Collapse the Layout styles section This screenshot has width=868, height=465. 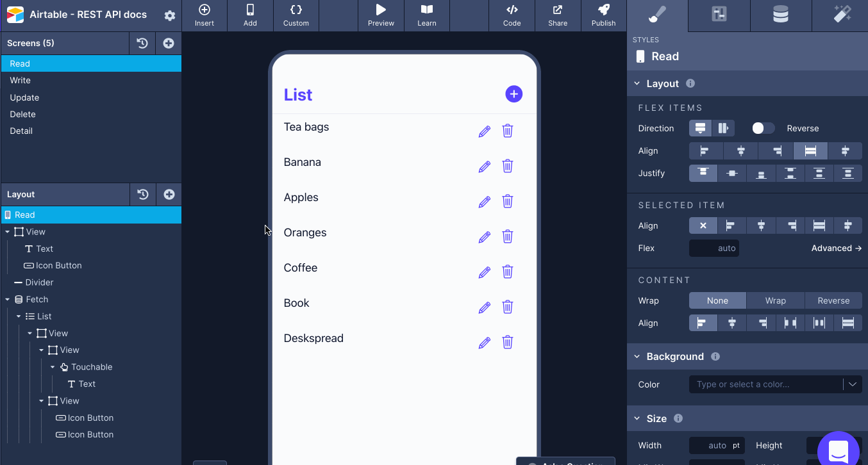pyautogui.click(x=637, y=84)
